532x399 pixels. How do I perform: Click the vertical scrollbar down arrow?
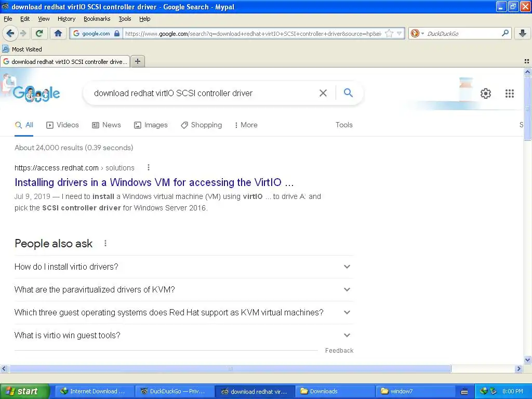[527, 360]
